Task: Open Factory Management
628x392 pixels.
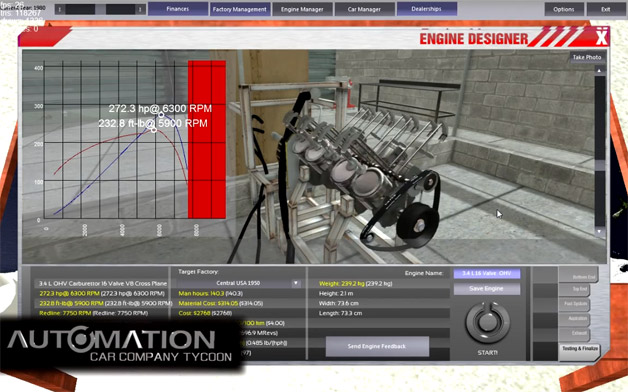Action: pyautogui.click(x=240, y=9)
